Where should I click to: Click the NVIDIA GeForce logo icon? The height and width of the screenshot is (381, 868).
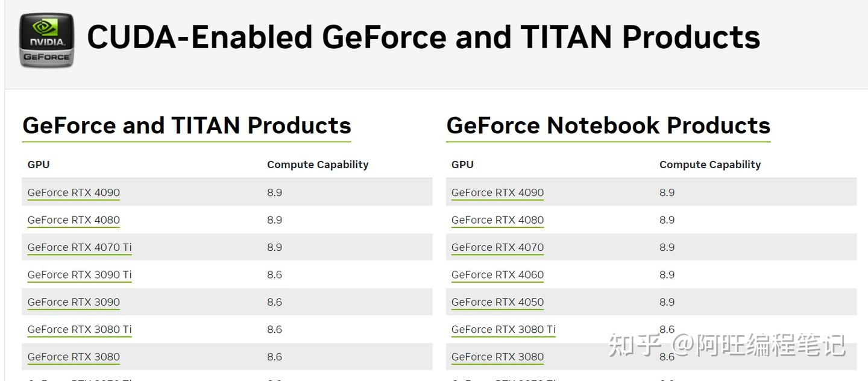click(46, 40)
